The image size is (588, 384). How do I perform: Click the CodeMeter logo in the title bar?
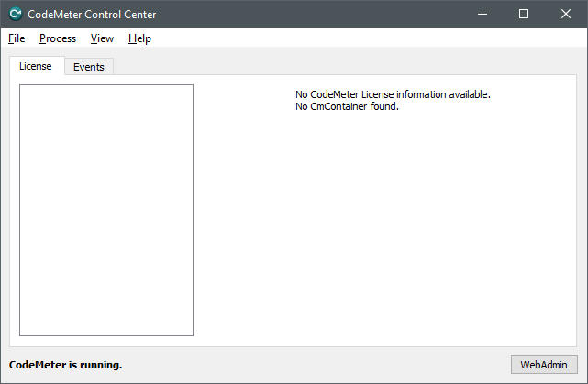tap(16, 15)
